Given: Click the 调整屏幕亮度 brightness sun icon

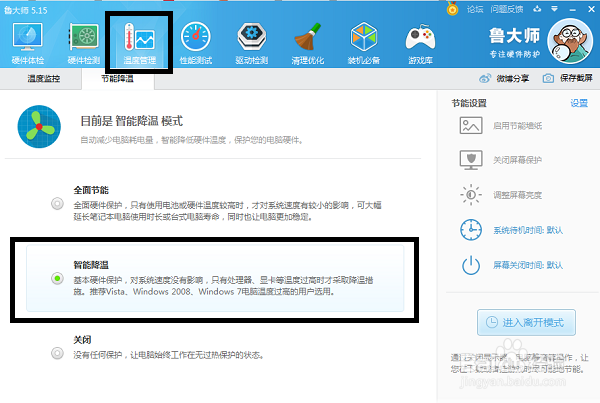Looking at the screenshot, I should point(471,195).
